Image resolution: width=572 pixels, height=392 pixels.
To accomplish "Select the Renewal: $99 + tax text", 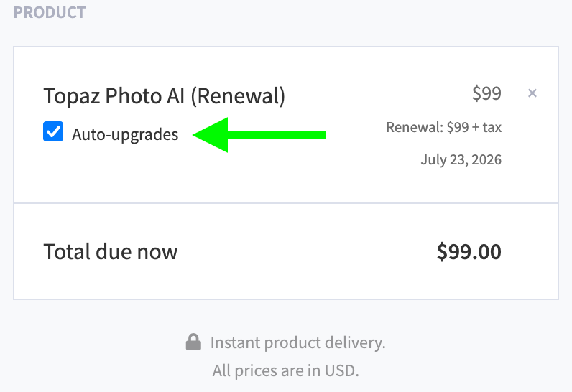I will [444, 127].
